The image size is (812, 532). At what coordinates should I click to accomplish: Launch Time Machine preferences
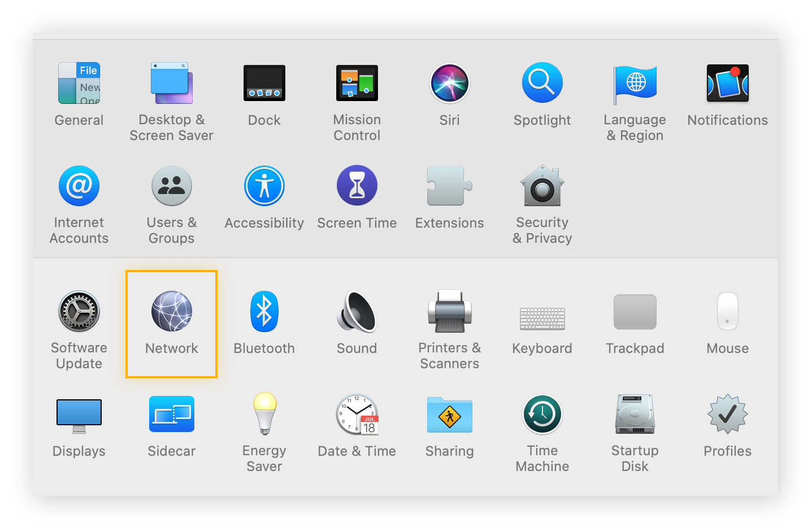tap(542, 415)
